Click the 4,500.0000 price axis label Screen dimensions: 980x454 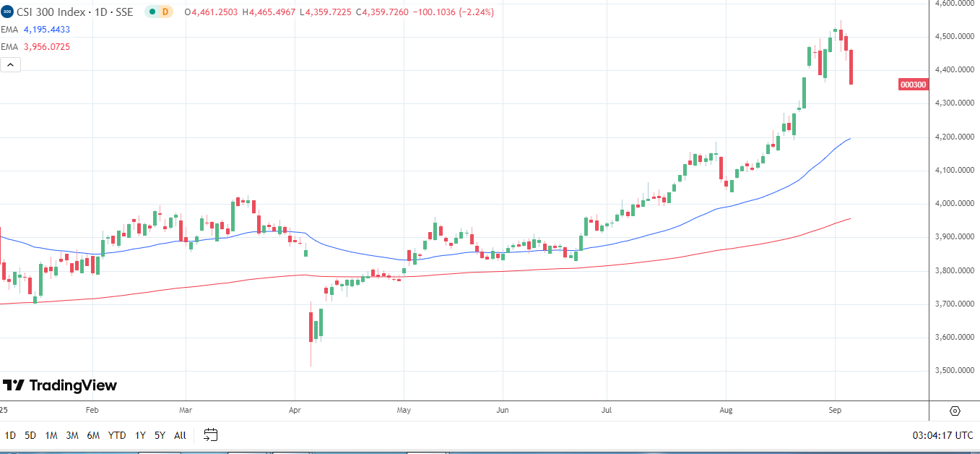pyautogui.click(x=954, y=37)
